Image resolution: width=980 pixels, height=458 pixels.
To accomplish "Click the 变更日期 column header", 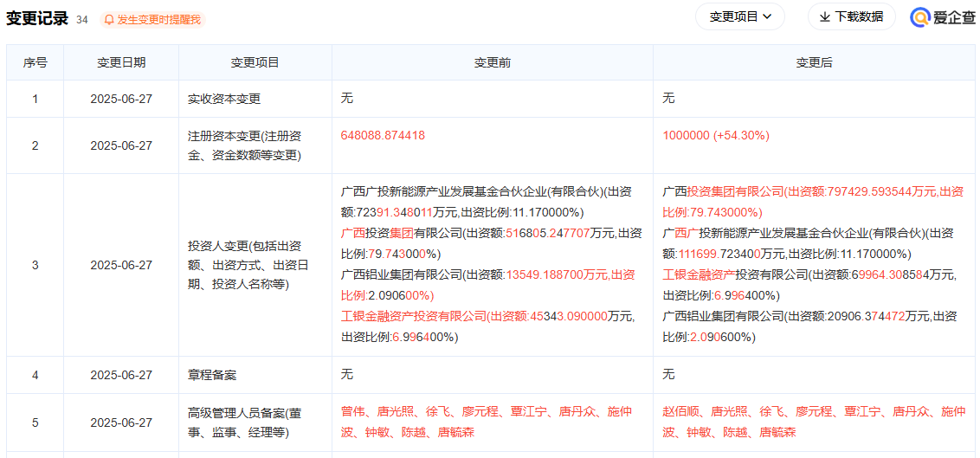I will tap(121, 62).
